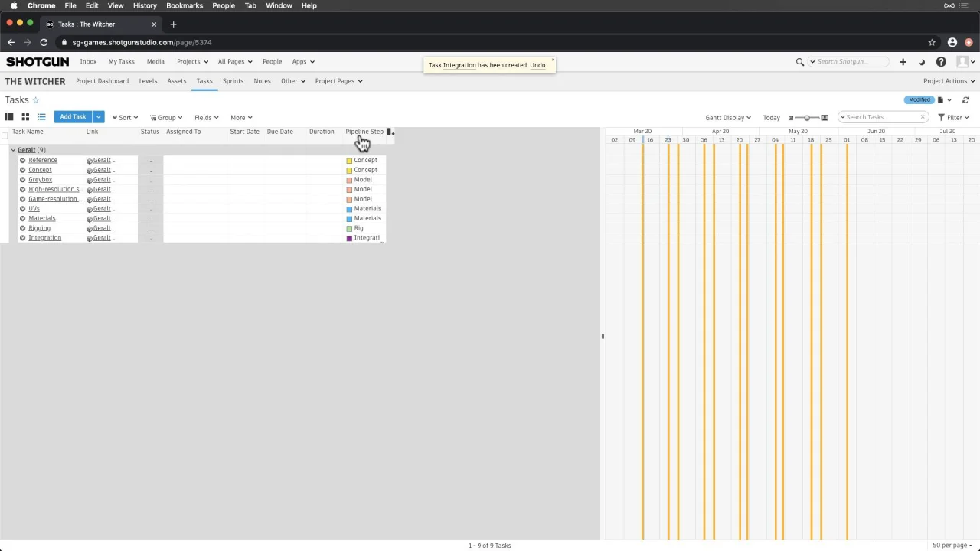Jump the Gantt to Today

(771, 118)
